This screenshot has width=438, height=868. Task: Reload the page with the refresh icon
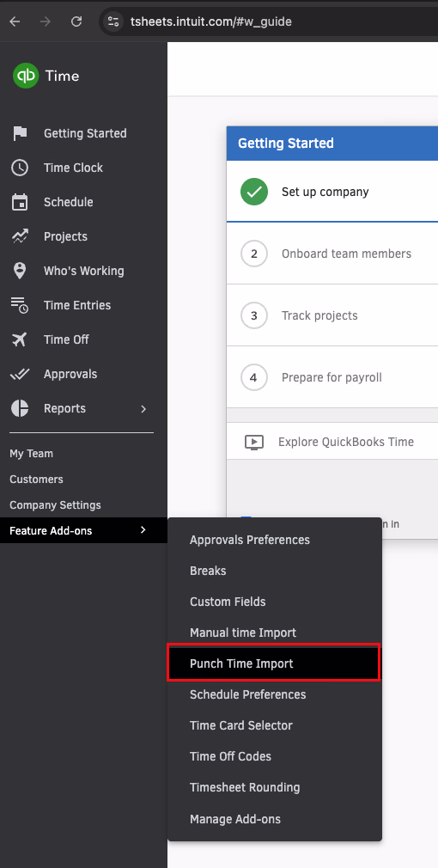click(77, 21)
